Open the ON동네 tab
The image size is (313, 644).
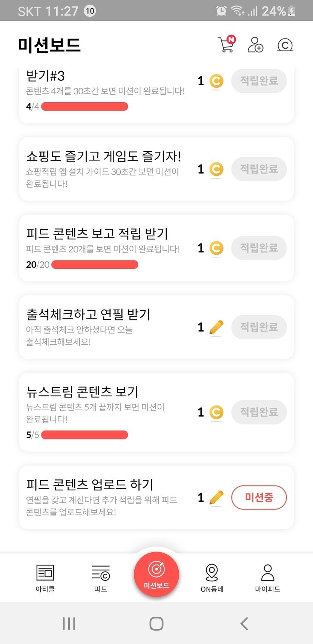coord(212,578)
